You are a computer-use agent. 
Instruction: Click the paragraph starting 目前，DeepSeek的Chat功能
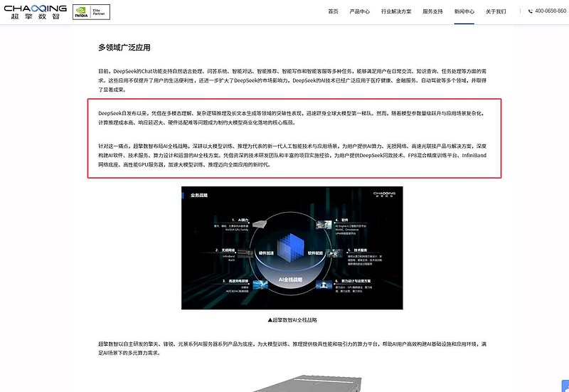point(292,80)
